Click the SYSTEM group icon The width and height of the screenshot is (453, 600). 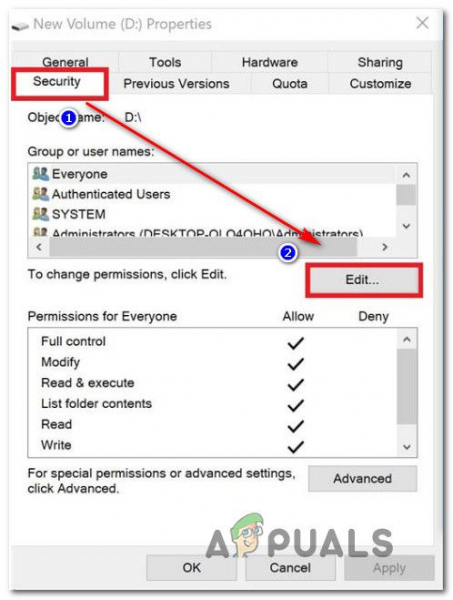tap(41, 214)
